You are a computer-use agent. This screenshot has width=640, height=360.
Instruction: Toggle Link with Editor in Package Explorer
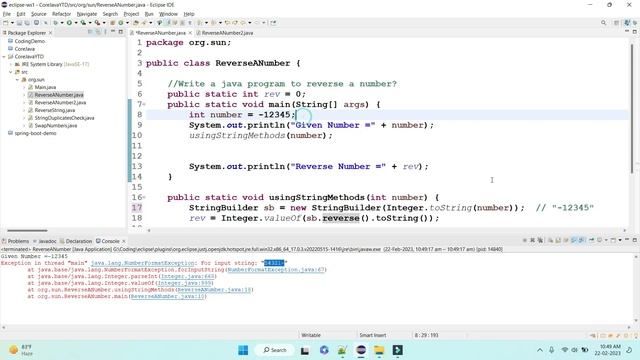coord(98,32)
